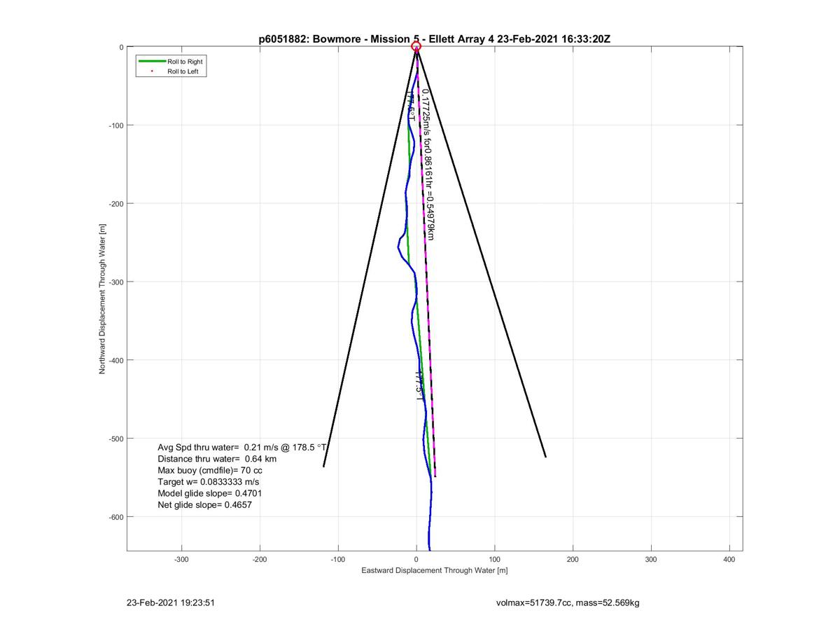840x620 pixels.
Task: Click "Model glide slope= 0.4701" text
Action: coord(210,493)
